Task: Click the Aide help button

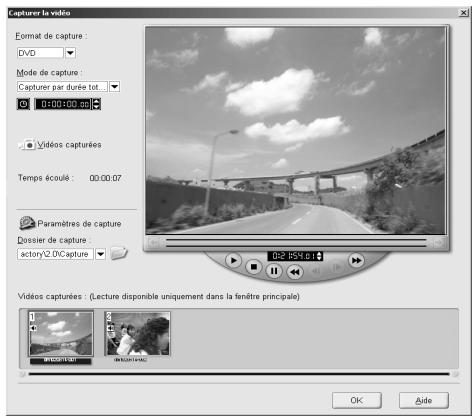Action: tap(424, 400)
